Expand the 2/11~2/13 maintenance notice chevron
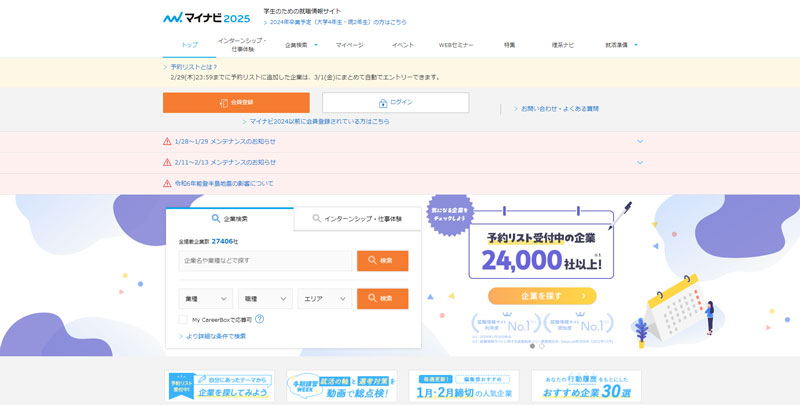Viewport: 800px width, 405px height. point(640,162)
